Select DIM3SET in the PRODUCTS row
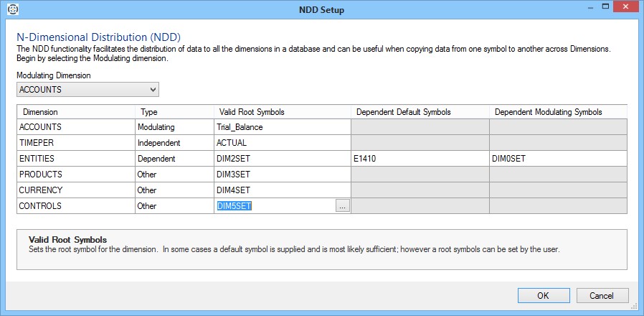 281,175
